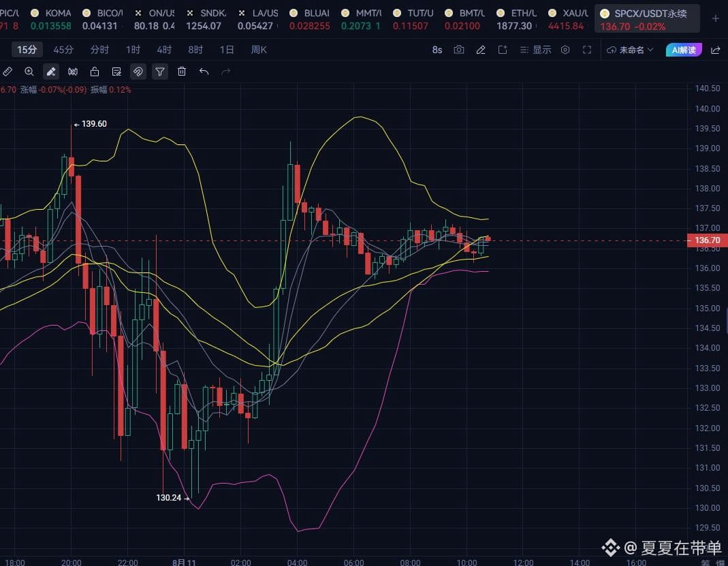This screenshot has width=728, height=566.
Task: Expand the 未命名 layout dropdown
Action: pos(630,50)
